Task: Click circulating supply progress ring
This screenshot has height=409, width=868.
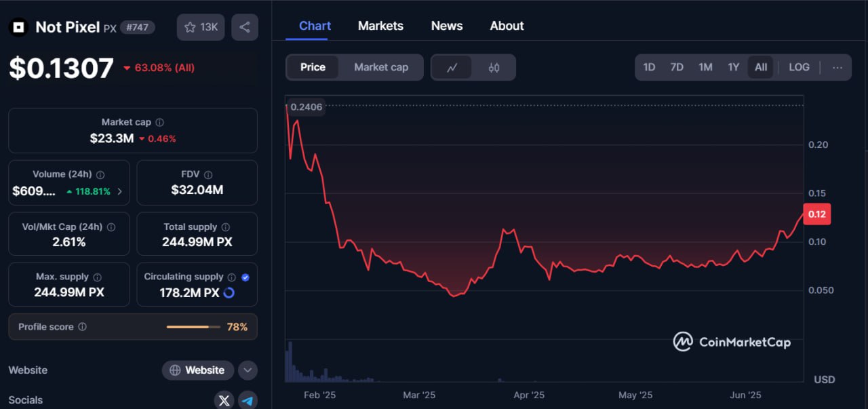Action: [x=229, y=293]
